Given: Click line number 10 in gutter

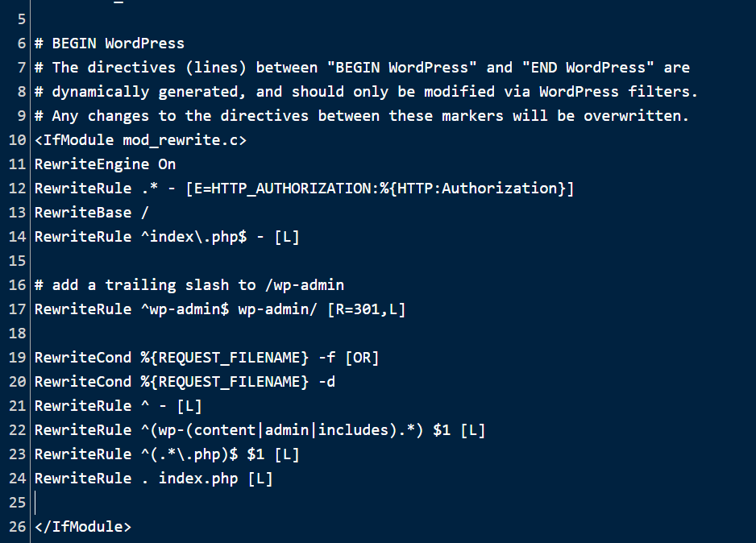Looking at the screenshot, I should [x=18, y=140].
